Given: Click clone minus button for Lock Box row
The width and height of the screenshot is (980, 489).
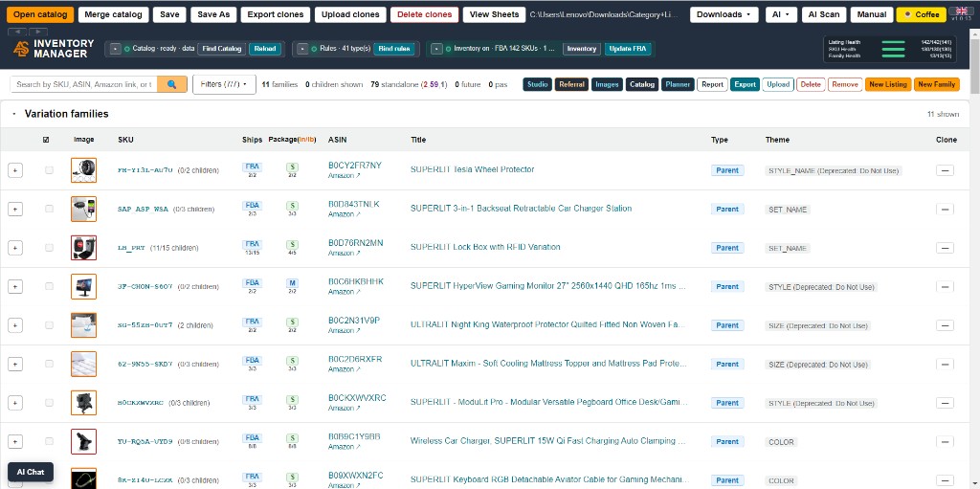Looking at the screenshot, I should click(x=945, y=248).
